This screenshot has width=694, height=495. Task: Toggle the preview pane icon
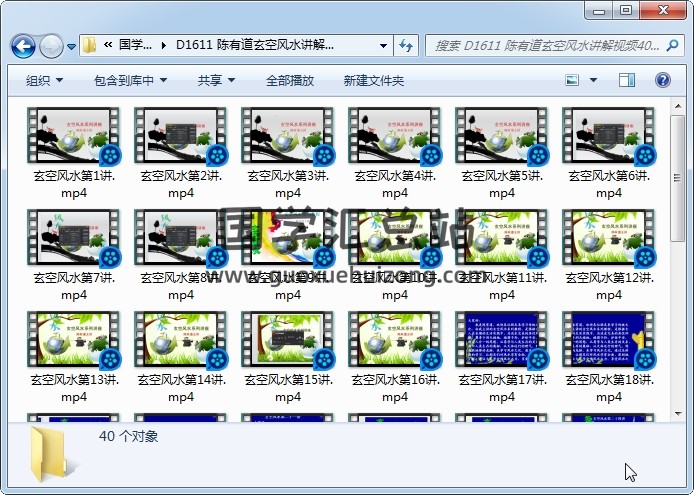tap(626, 80)
